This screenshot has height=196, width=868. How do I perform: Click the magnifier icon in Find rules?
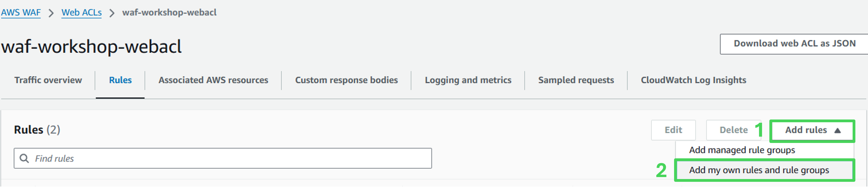(24, 158)
